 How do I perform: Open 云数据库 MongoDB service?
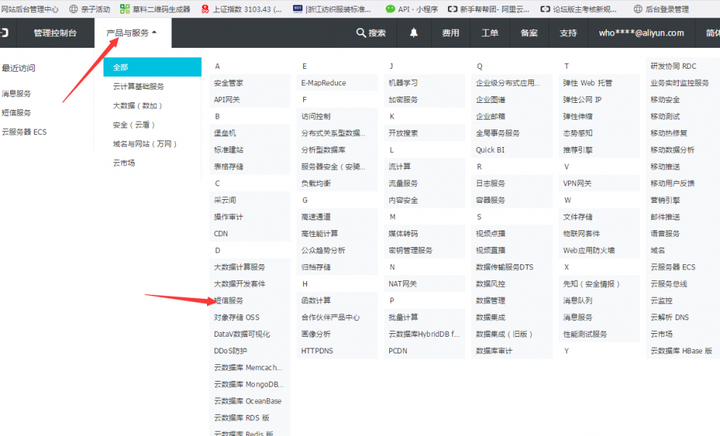pos(249,384)
